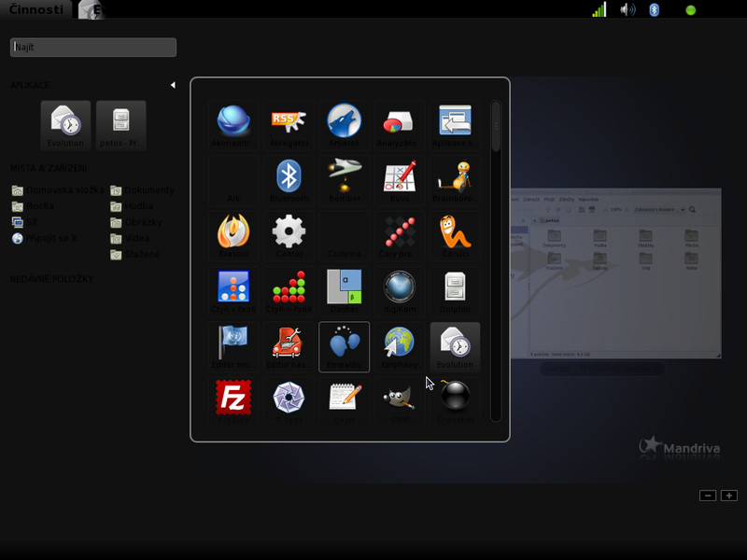Screen dimensions: 747x560
Task: Open Čtyři v řadě with blue board icon
Action: [x=233, y=291]
